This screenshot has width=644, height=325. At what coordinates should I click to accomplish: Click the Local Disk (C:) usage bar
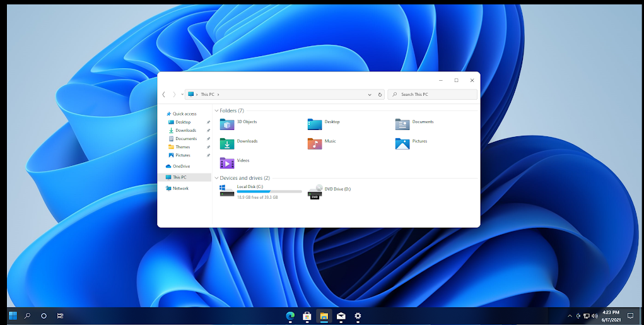point(269,191)
